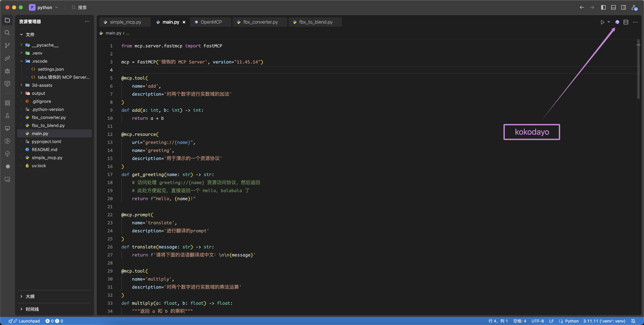
Task: Click the split editor layout icon
Action: (x=626, y=22)
